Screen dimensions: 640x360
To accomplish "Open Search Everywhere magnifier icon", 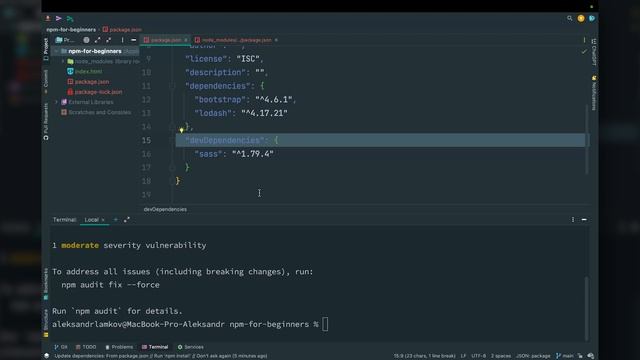I will coord(569,18).
